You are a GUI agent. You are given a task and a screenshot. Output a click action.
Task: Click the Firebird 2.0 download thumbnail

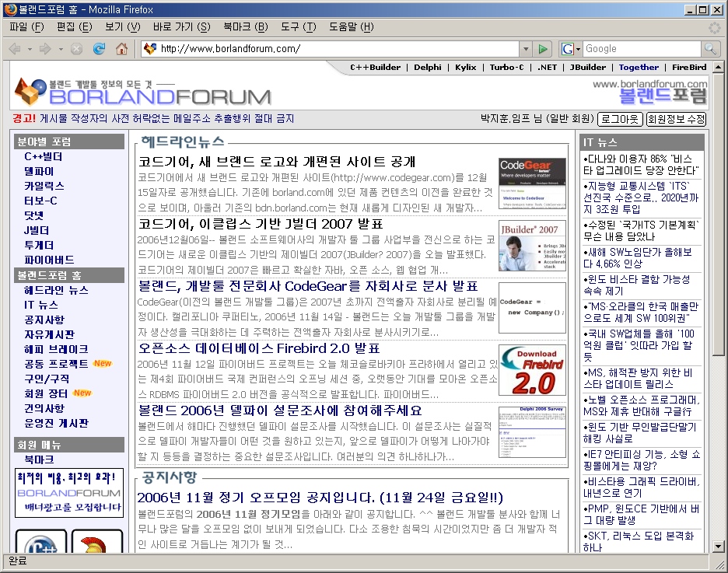pos(532,371)
